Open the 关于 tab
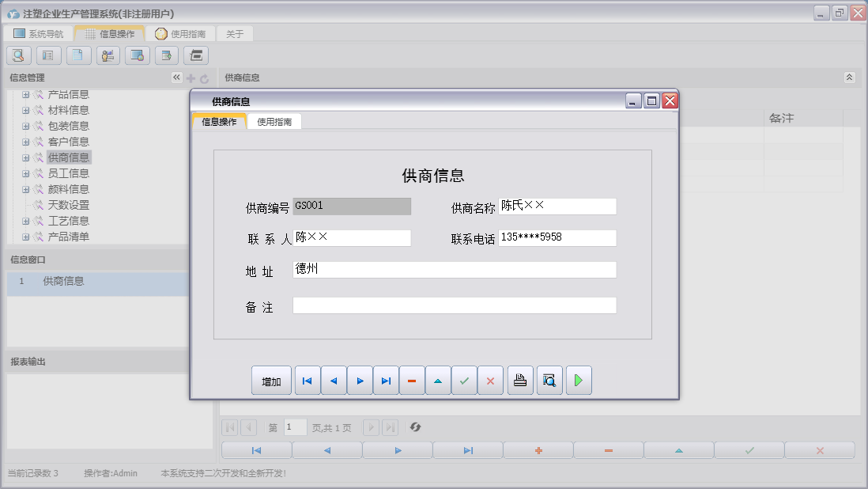Screen dimensions: 868x489 pos(235,34)
